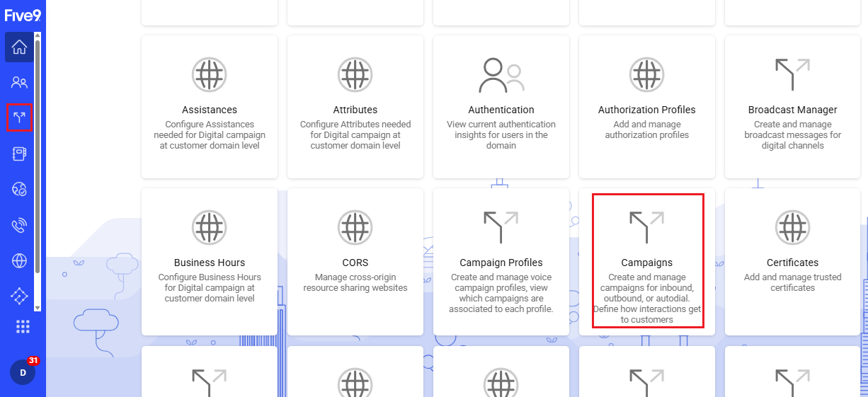Open the Authorization Profiles title link
Viewport: 868px width, 397px height.
coord(646,110)
